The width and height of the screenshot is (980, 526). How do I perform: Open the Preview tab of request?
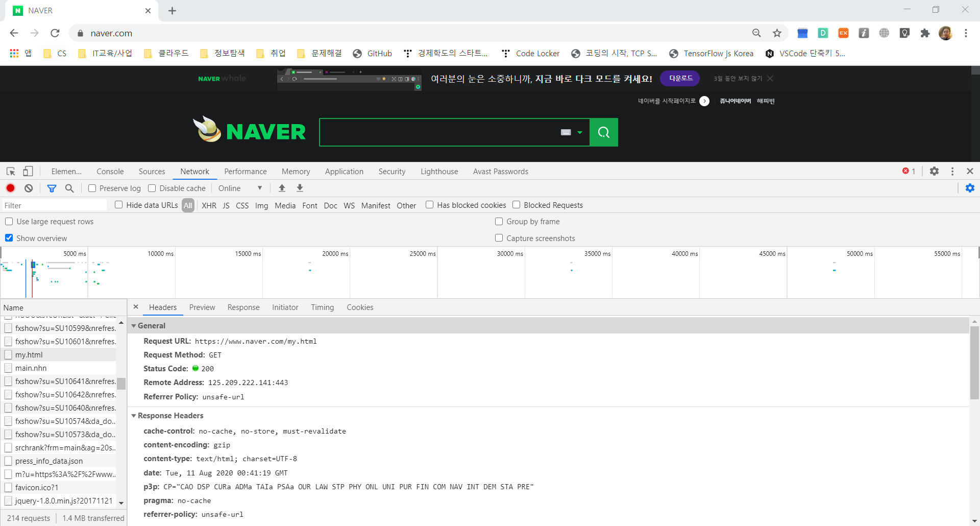pos(202,307)
